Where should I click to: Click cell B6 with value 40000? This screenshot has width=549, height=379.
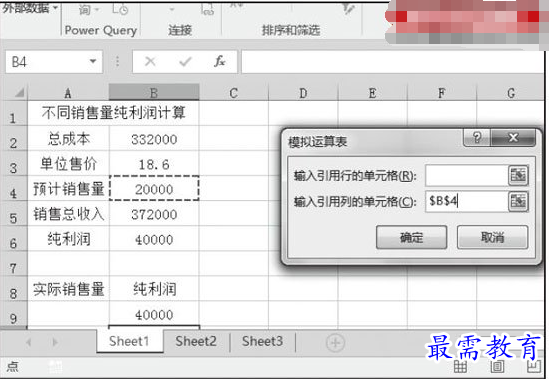(x=154, y=239)
